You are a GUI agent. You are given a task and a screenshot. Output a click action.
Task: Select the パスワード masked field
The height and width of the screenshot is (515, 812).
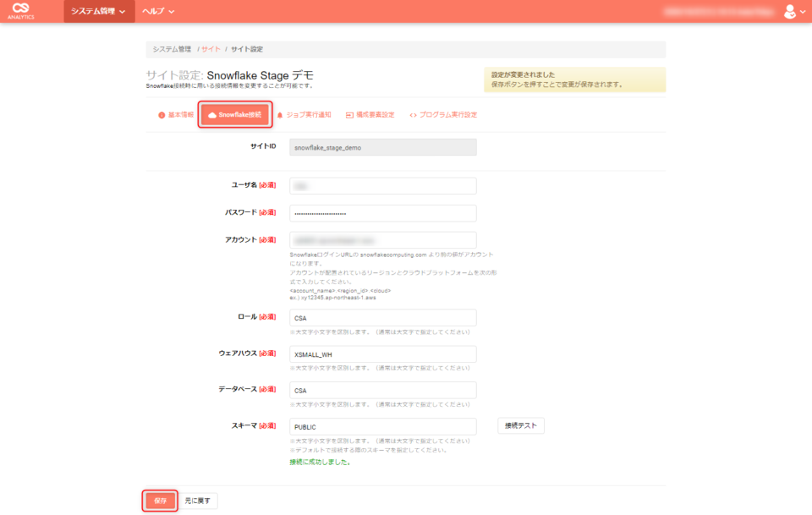(382, 212)
